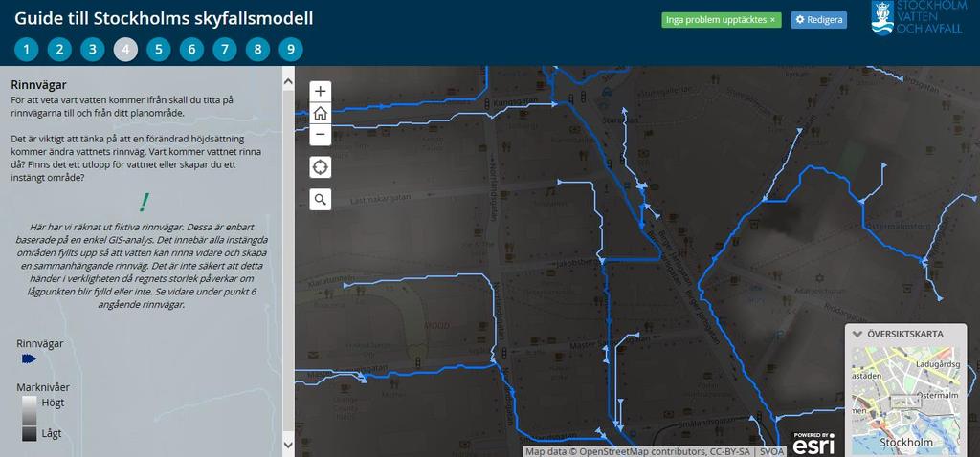Click the side panel scroll-up arrow
Image resolution: width=980 pixels, height=457 pixels.
pyautogui.click(x=288, y=81)
